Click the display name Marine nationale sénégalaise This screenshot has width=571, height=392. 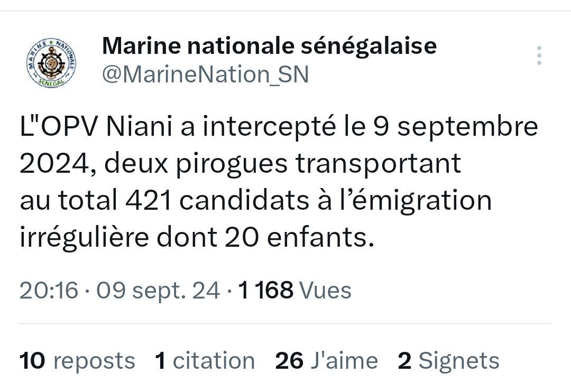[x=269, y=46]
